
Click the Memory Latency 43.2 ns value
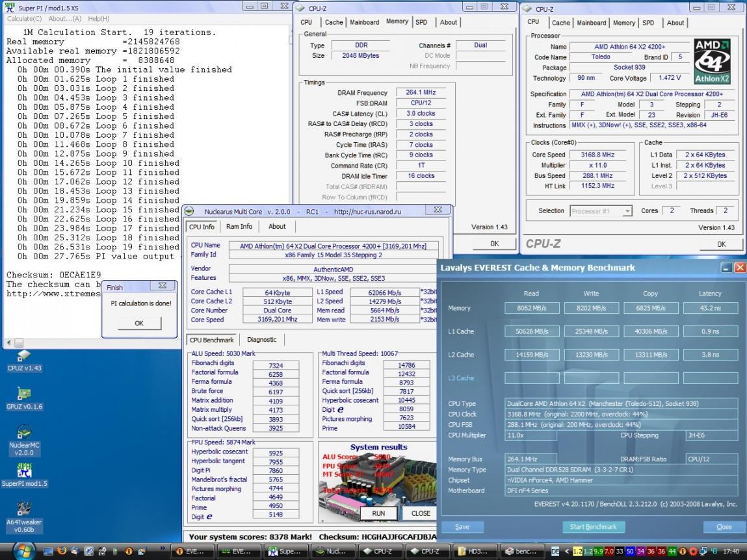[x=710, y=308]
